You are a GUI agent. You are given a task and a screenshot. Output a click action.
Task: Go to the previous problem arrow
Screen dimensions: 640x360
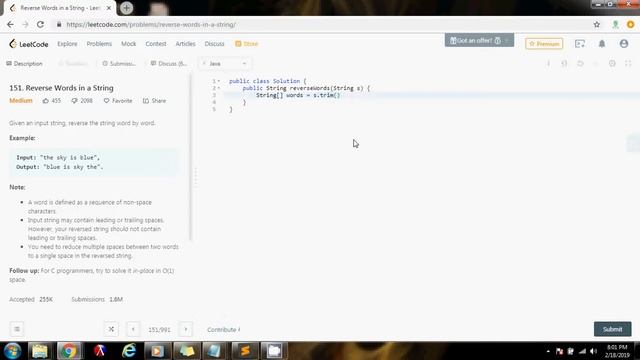point(133,329)
